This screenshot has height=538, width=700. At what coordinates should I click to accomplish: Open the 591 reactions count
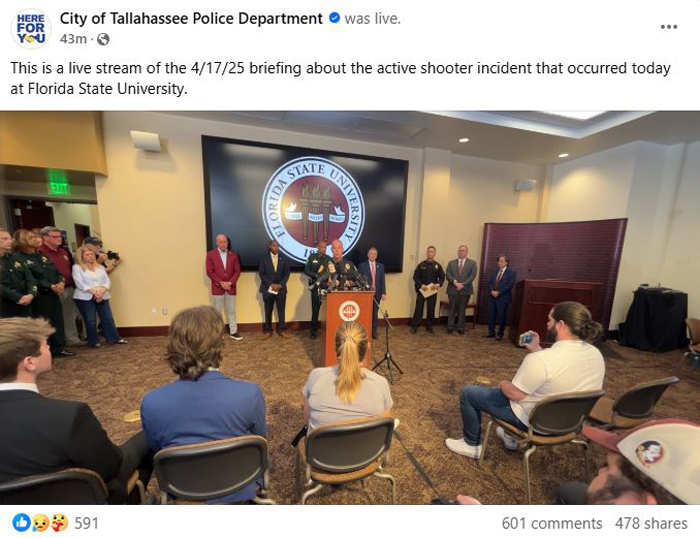[86, 523]
